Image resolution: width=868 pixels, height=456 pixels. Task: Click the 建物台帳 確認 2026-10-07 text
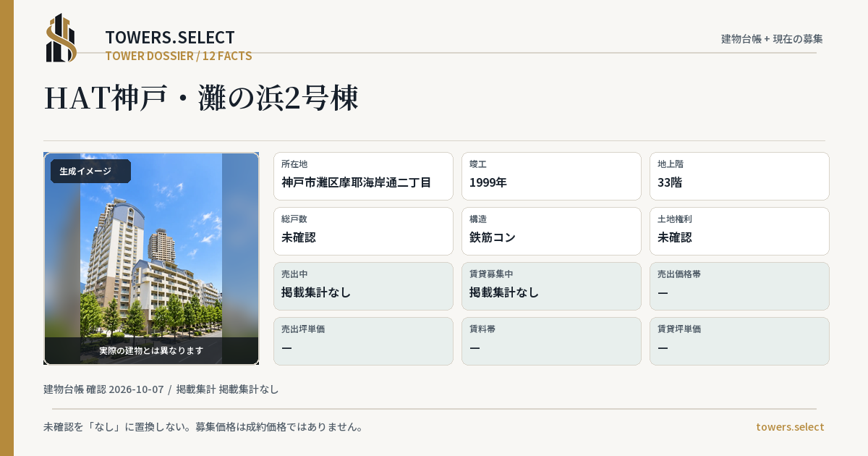click(103, 389)
